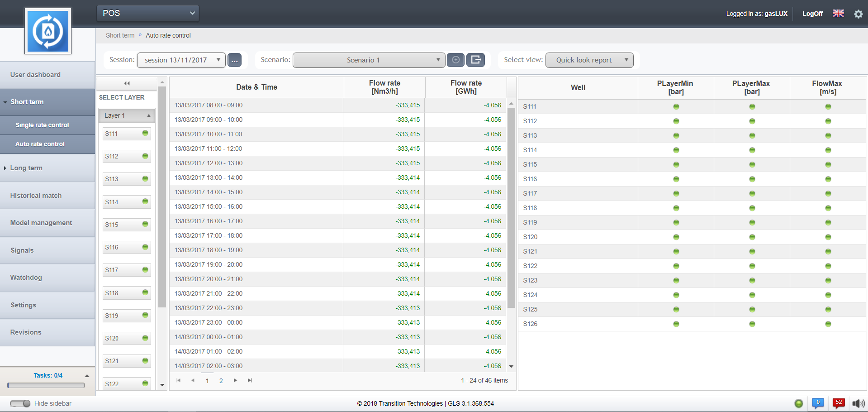This screenshot has width=868, height=412.
Task: Toggle the S115 well selector
Action: (127, 225)
